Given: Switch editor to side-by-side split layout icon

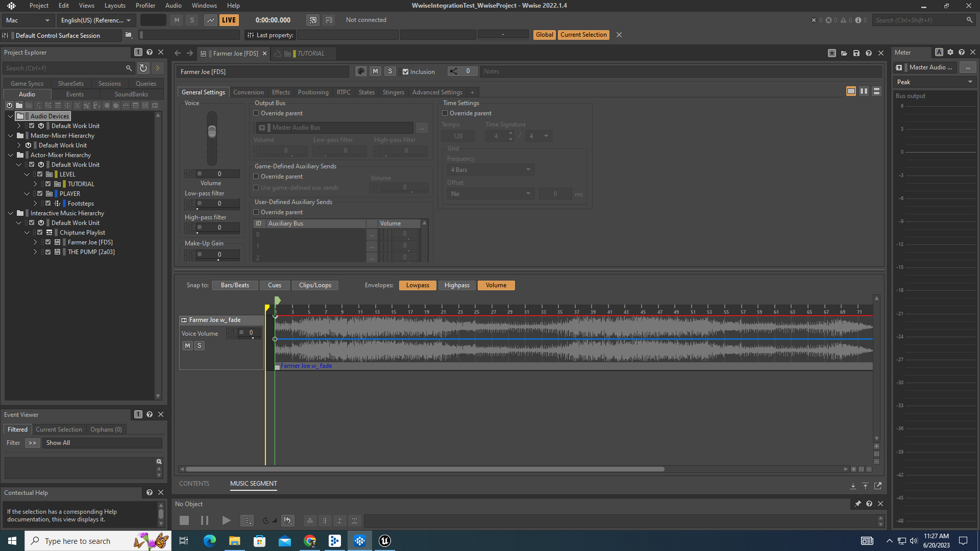Looking at the screenshot, I should click(864, 91).
